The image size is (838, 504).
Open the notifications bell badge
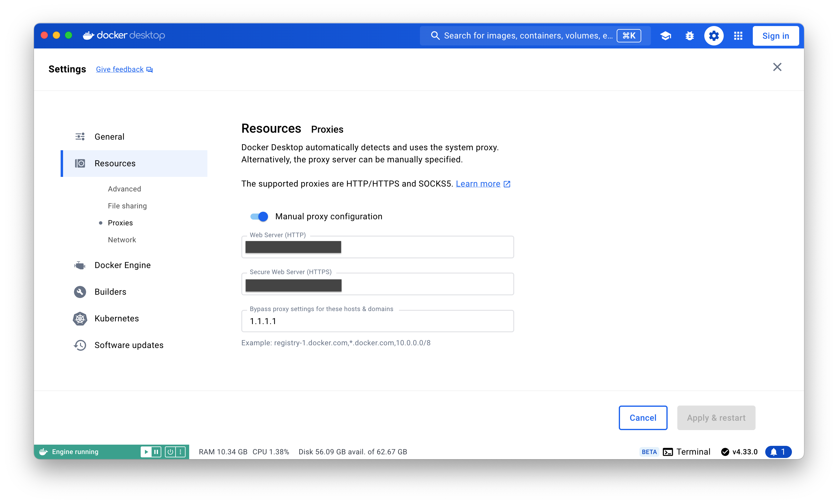(778, 452)
